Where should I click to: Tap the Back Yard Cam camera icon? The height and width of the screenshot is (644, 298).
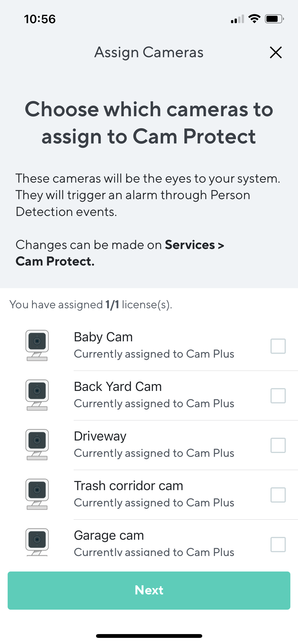point(37,395)
